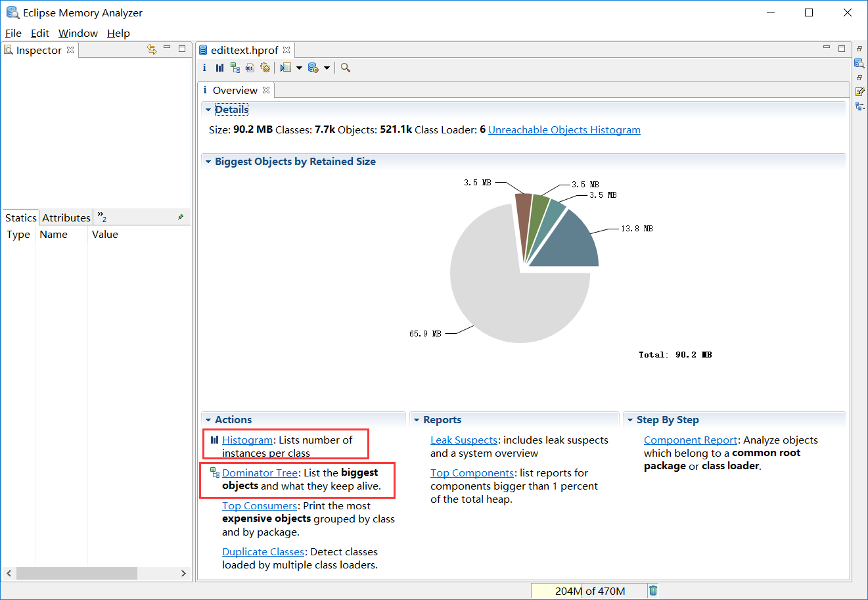Maximize the Inspector view

click(182, 49)
